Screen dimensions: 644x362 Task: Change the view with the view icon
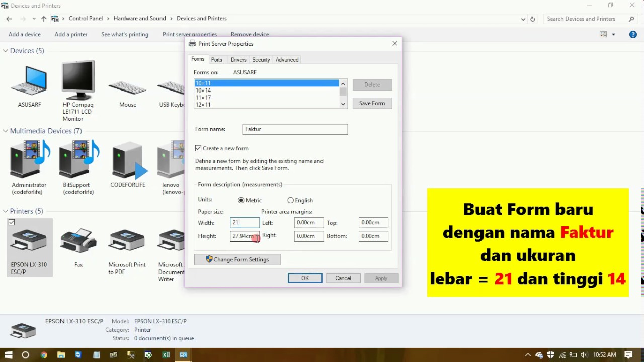[x=603, y=34]
